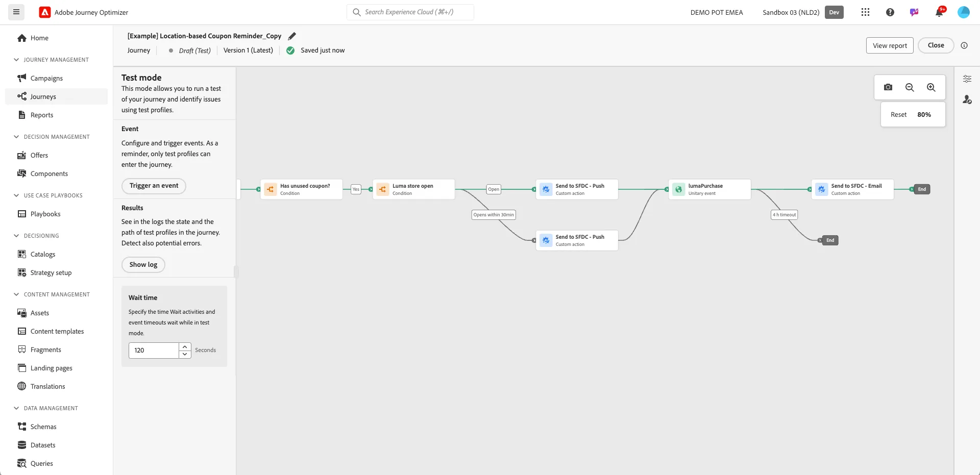Reset the canvas zoom level
Screen dimensions: 980x475
[x=898, y=115]
